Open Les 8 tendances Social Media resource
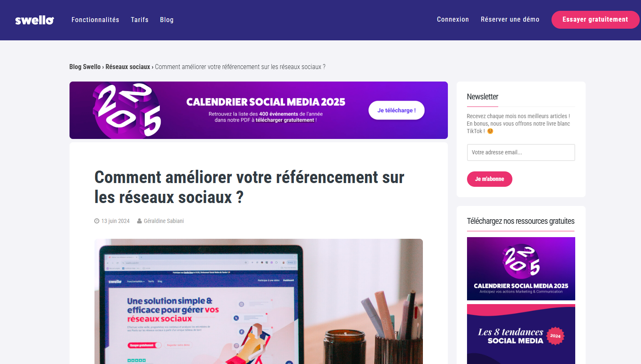The image size is (641, 364). point(521,334)
